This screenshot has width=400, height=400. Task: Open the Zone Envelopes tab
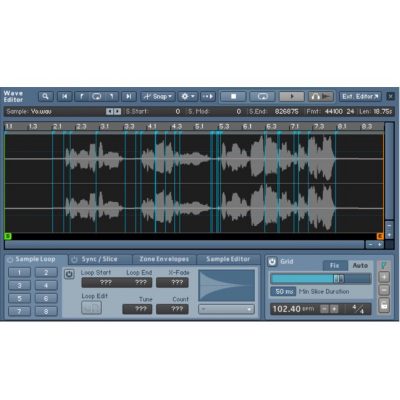tap(164, 259)
